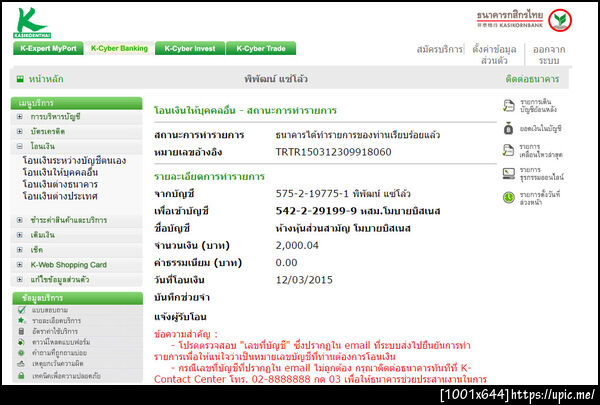Go to หน้าหลัก home link
Screen dimensions: 600x405
46,79
